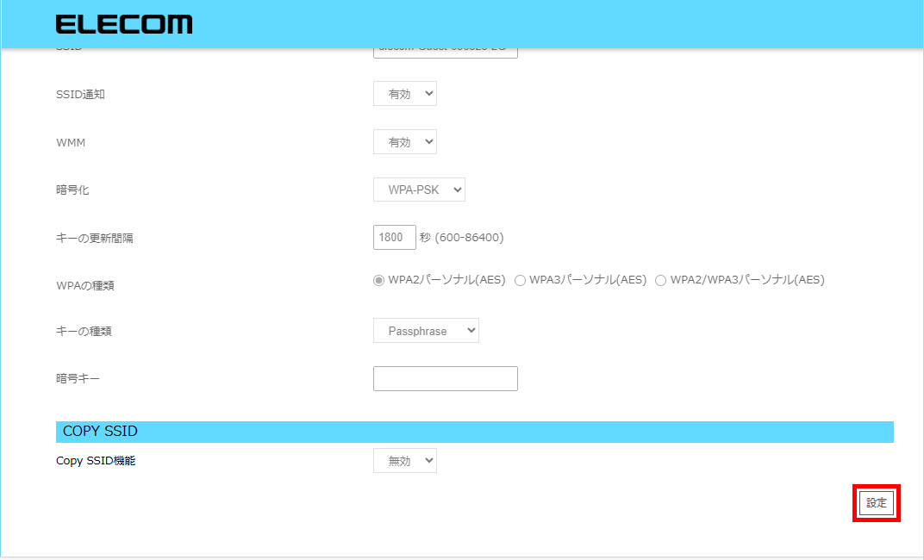Click the ELECOM logo
Viewport: 924px width, 560px height.
coord(124,24)
